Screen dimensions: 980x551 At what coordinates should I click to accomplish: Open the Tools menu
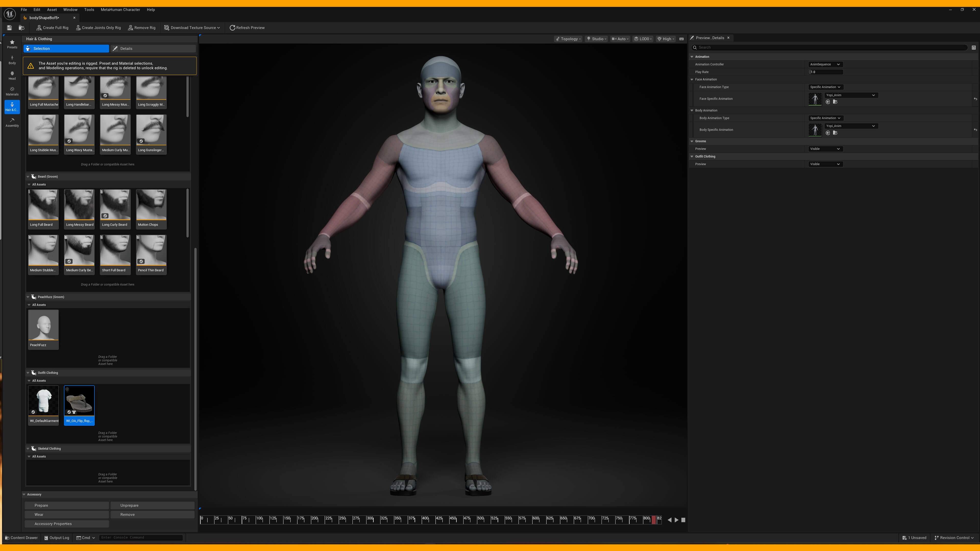tap(89, 10)
